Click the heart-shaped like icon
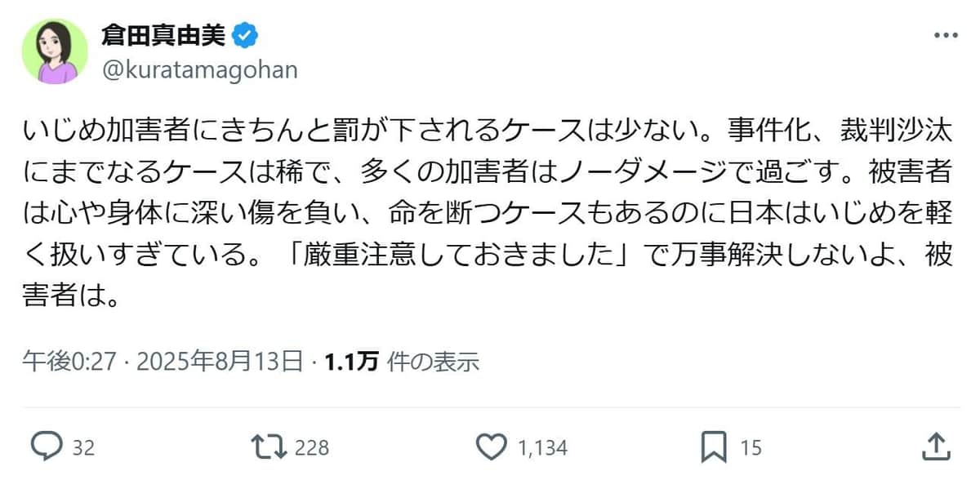Viewport: 980px width, 480px height. [x=491, y=447]
